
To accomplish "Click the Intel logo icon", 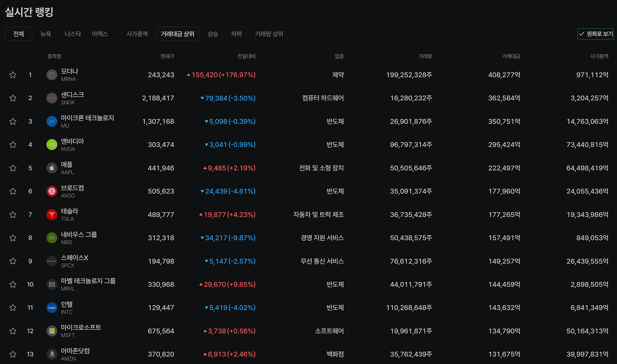I will (x=52, y=308).
